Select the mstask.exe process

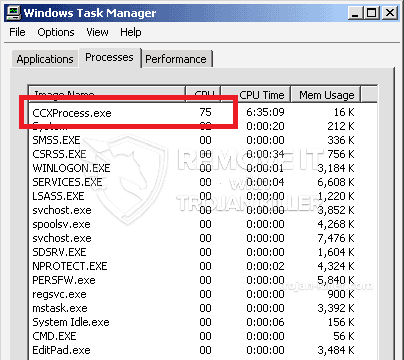click(x=60, y=308)
